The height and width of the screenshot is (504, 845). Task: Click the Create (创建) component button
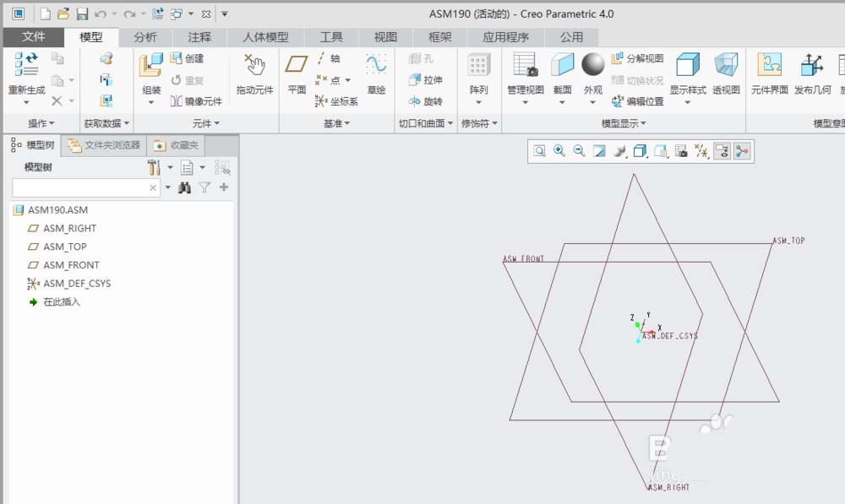pyautogui.click(x=187, y=58)
